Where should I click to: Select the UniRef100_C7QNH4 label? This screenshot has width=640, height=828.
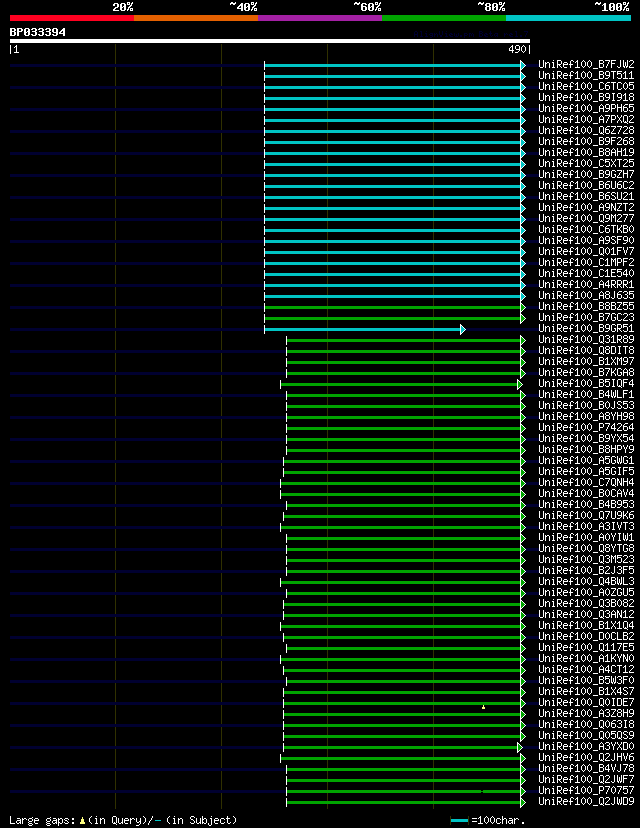click(586, 483)
